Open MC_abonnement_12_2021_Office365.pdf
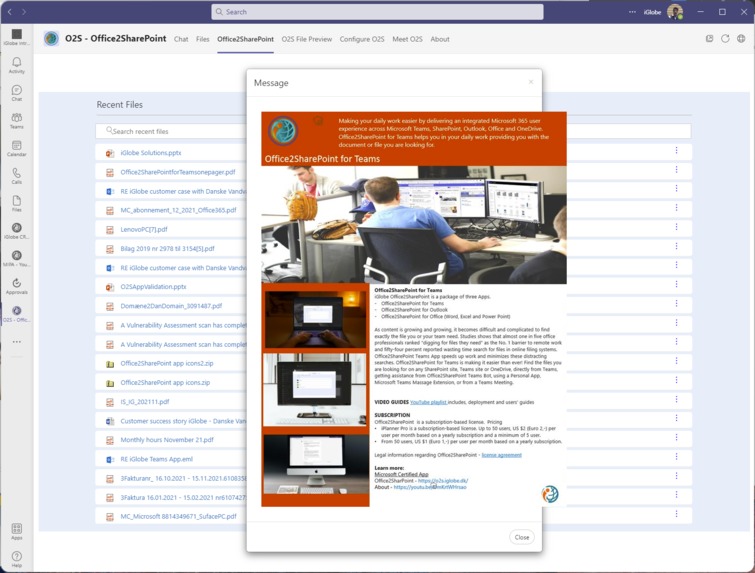Screen dimensions: 755x573 tap(178, 210)
